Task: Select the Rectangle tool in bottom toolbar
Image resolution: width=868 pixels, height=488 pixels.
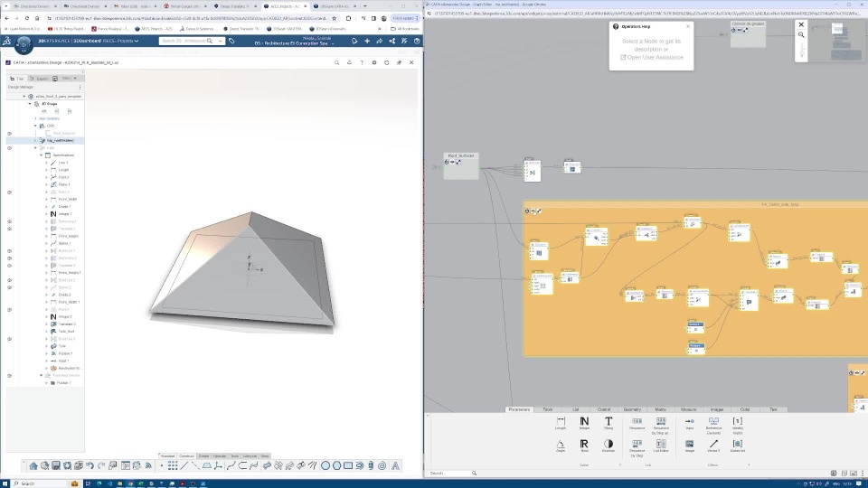Action: 347,466
